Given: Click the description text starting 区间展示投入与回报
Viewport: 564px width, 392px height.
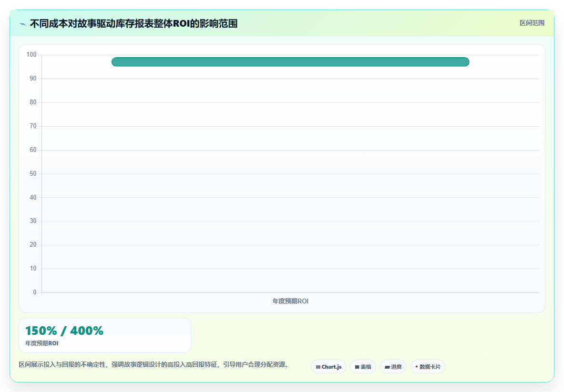Looking at the screenshot, I should click(x=154, y=365).
